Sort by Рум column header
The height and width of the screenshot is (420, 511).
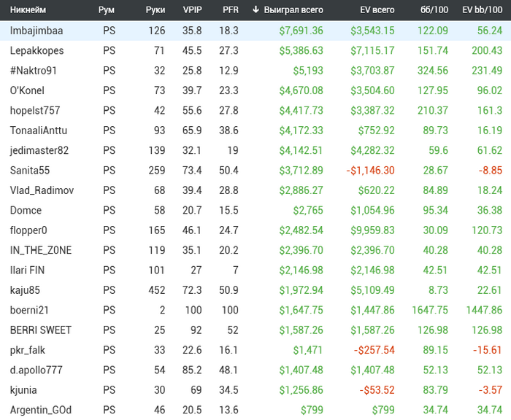[x=107, y=9]
